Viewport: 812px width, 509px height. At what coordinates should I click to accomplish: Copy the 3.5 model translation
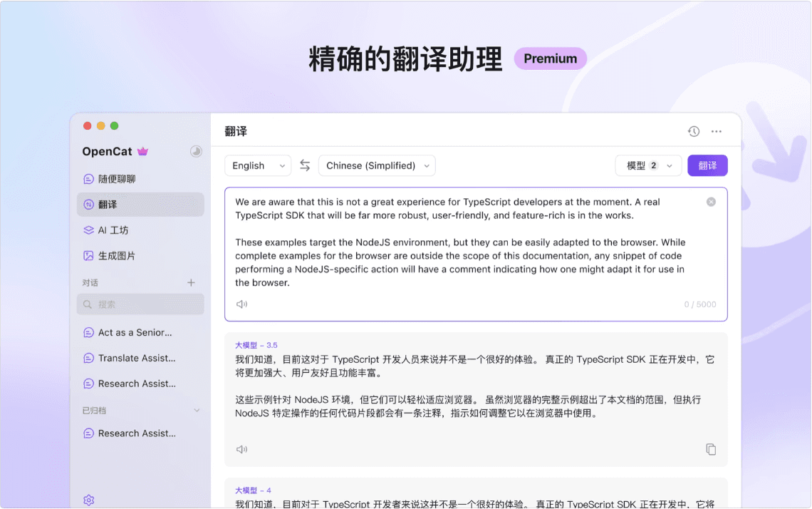711,449
